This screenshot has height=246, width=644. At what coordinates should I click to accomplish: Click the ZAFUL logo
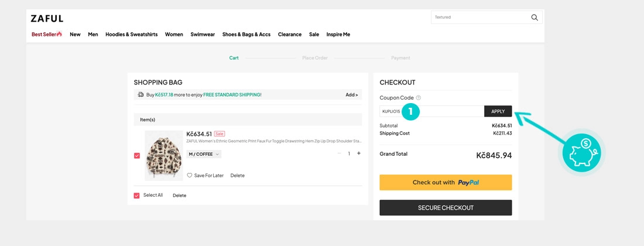[47, 19]
